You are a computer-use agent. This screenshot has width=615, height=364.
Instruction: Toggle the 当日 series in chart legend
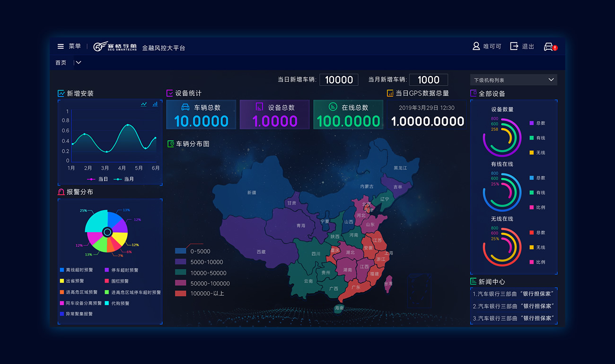tap(98, 179)
